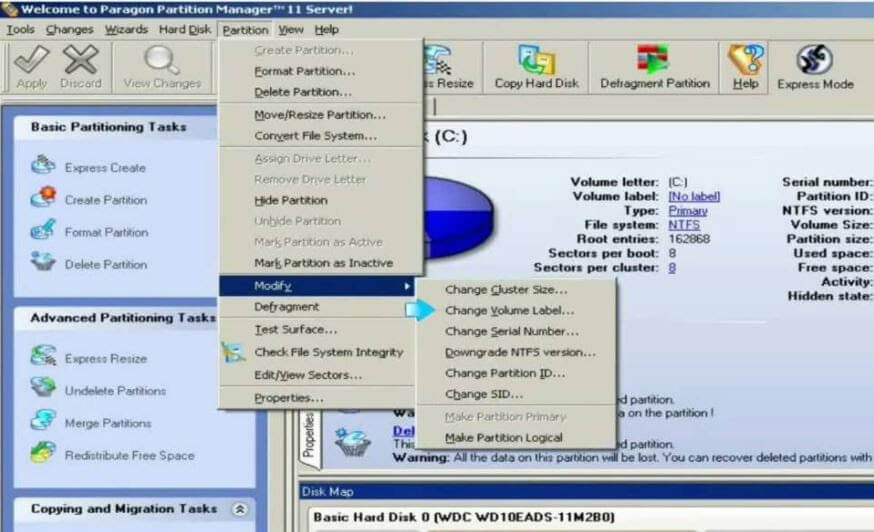Click the Check File System Integrity icon

pos(233,352)
